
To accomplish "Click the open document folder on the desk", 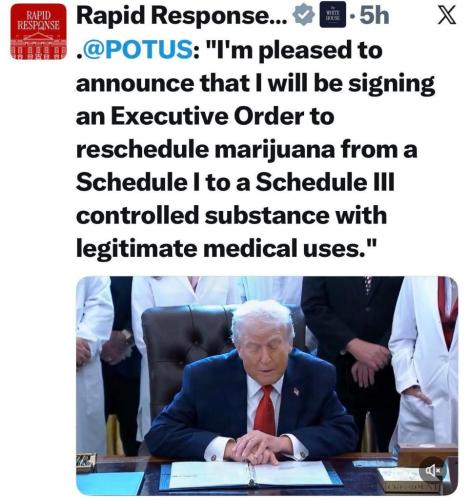I will pyautogui.click(x=250, y=473).
